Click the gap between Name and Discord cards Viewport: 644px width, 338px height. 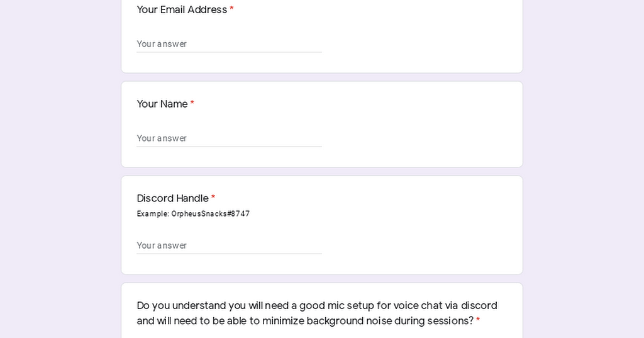click(x=322, y=172)
